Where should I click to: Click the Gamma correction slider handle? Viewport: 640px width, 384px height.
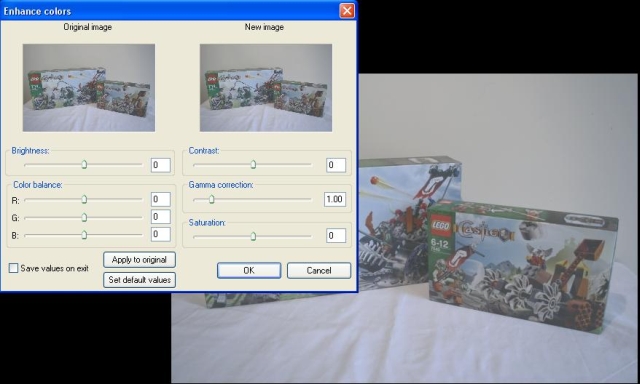pos(211,199)
